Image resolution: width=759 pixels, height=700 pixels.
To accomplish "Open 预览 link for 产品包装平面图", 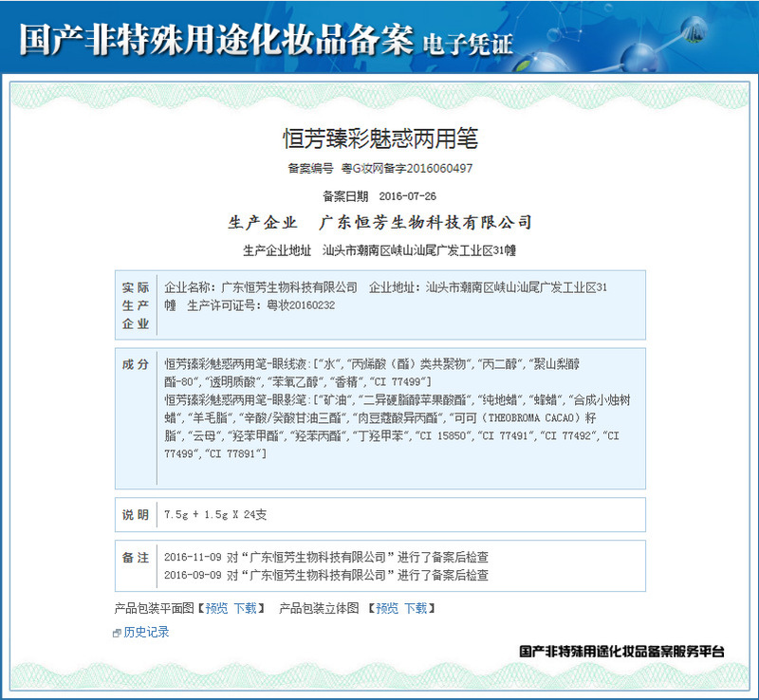I will (x=216, y=608).
